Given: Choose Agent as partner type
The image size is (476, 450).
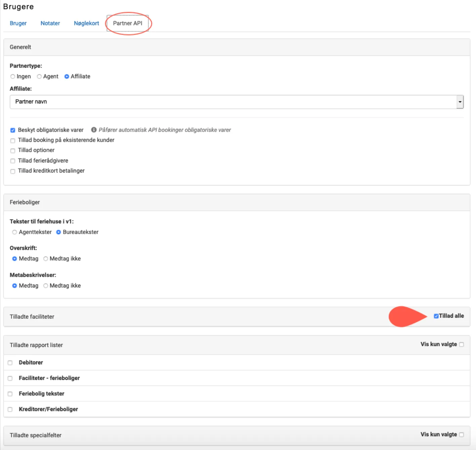Looking at the screenshot, I should [x=39, y=77].
